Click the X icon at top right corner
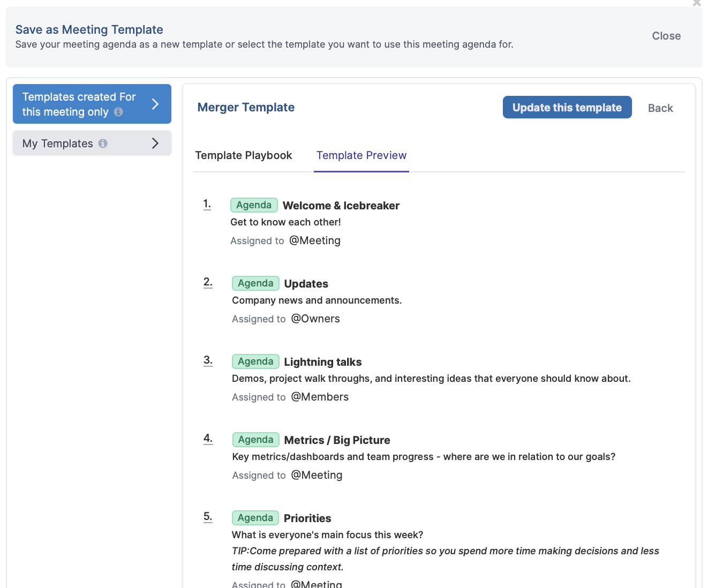 click(x=697, y=3)
